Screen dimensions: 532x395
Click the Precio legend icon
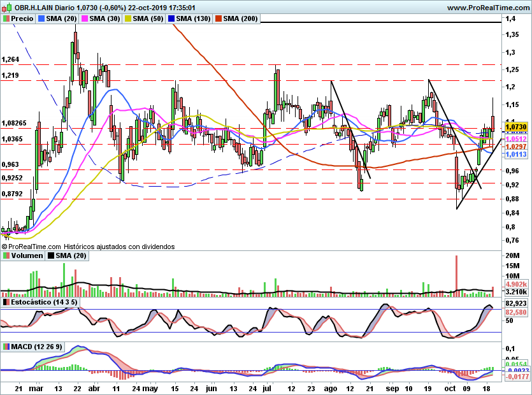tap(6, 18)
